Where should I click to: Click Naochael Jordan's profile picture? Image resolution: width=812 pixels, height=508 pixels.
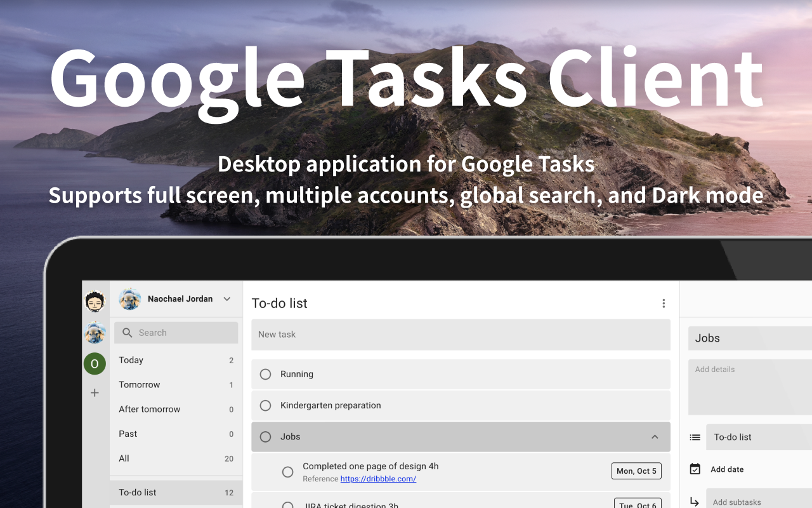pyautogui.click(x=130, y=299)
